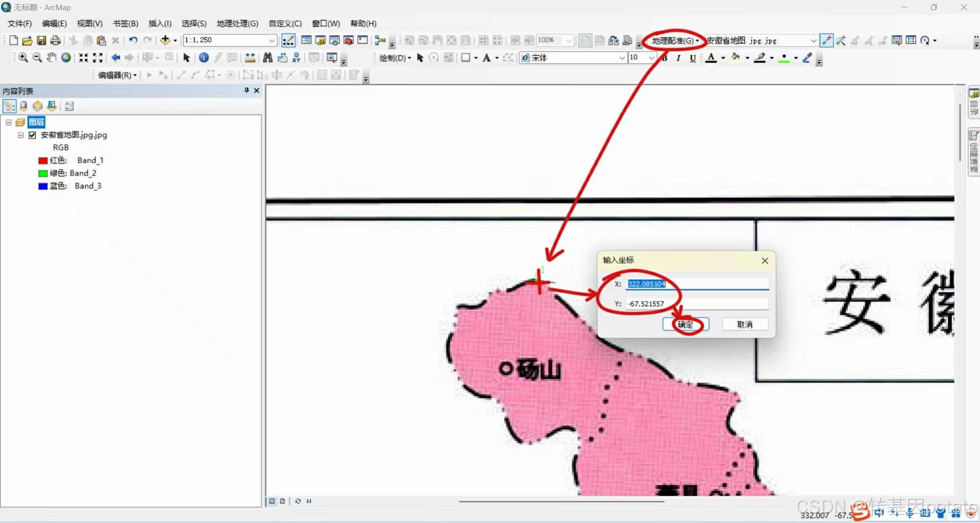
Task: Switch to List By Source
Action: tap(23, 106)
